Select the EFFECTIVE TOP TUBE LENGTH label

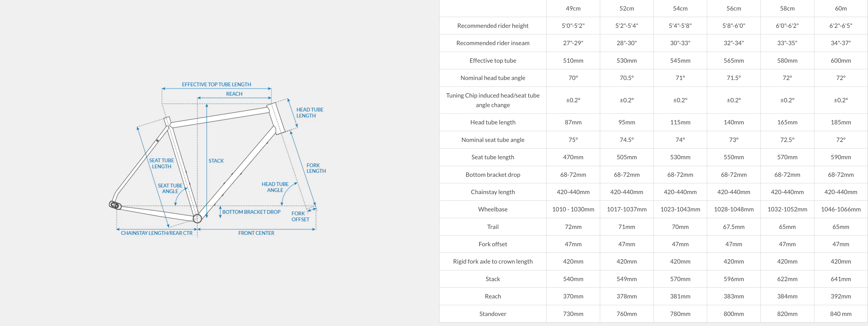[216, 84]
